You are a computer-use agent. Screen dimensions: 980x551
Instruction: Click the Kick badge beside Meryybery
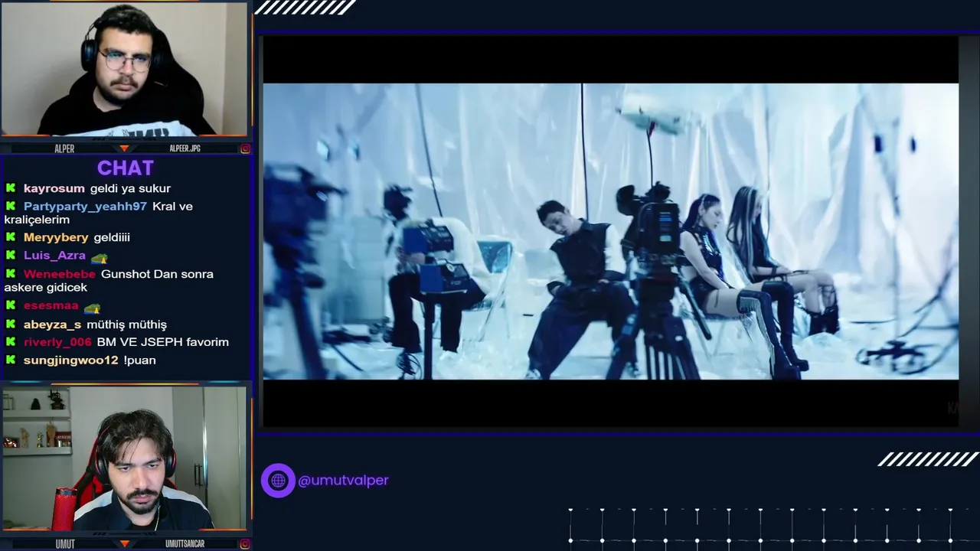11,237
